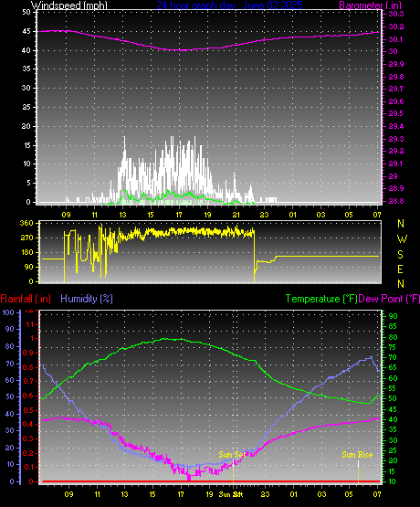Click the red rainfall axis value "0.5"

coord(28,410)
